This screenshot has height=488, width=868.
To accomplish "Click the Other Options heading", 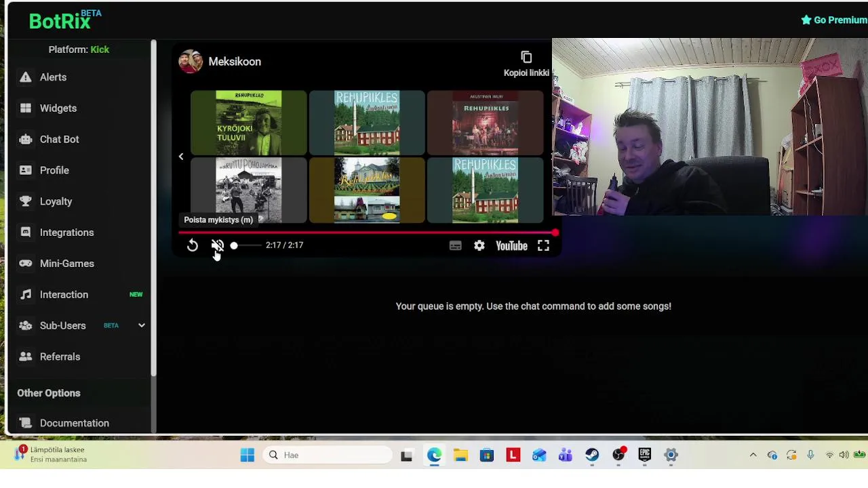I will 49,393.
